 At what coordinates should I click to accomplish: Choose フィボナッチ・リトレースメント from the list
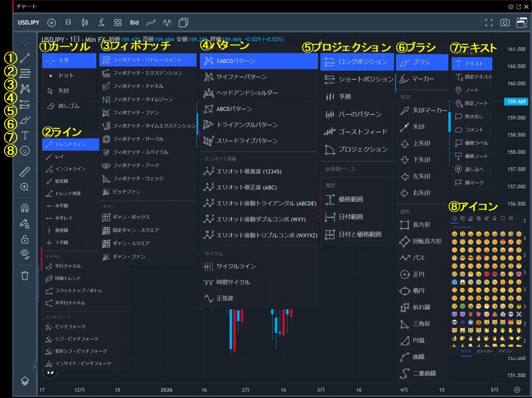[x=147, y=60]
